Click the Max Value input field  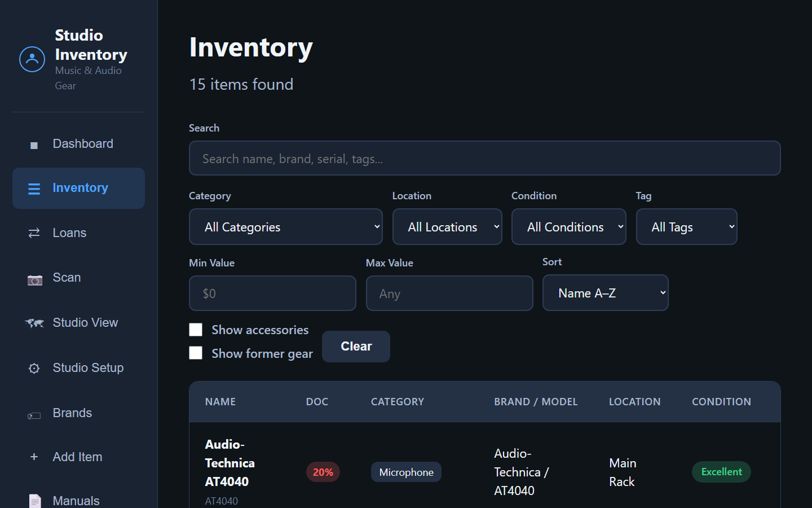pyautogui.click(x=449, y=294)
